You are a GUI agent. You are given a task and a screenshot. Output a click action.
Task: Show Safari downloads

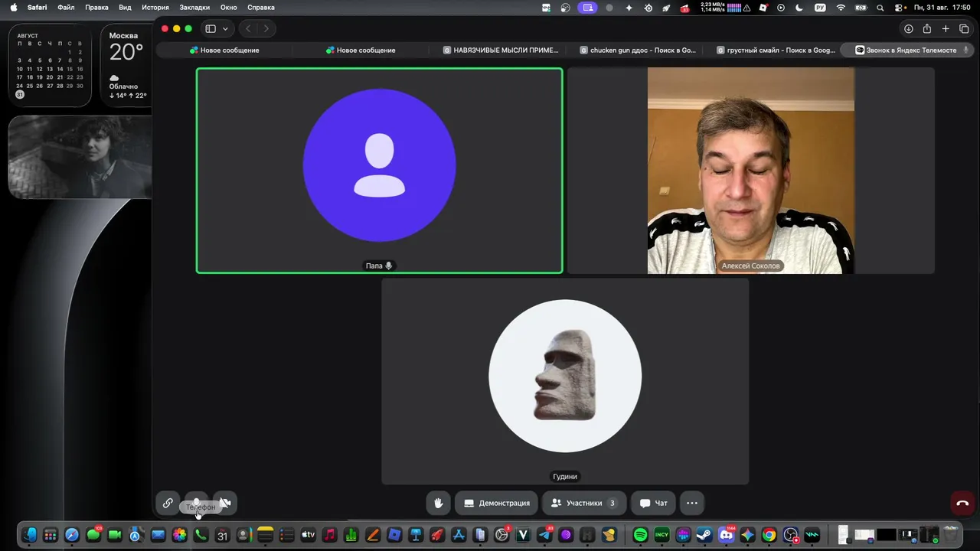[x=909, y=28]
